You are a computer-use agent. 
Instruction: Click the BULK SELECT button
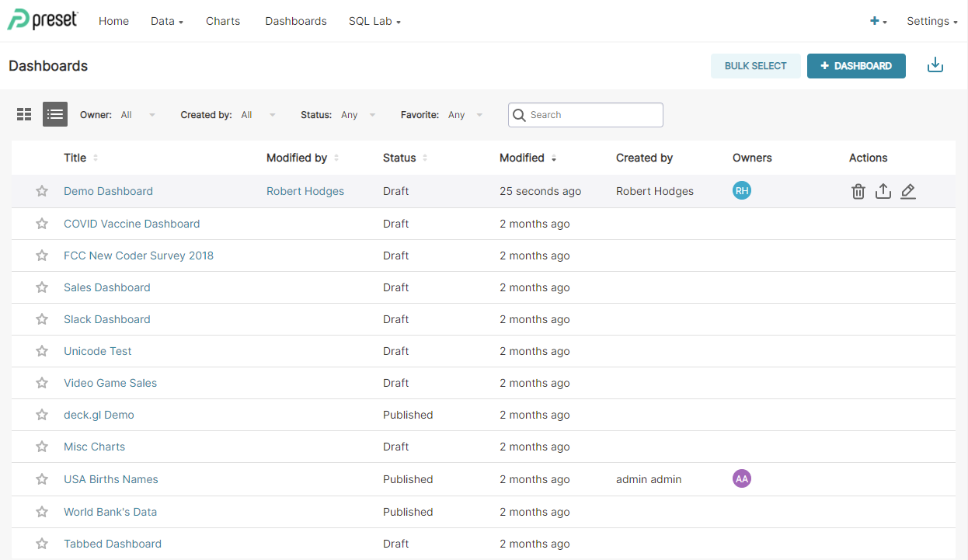tap(755, 66)
